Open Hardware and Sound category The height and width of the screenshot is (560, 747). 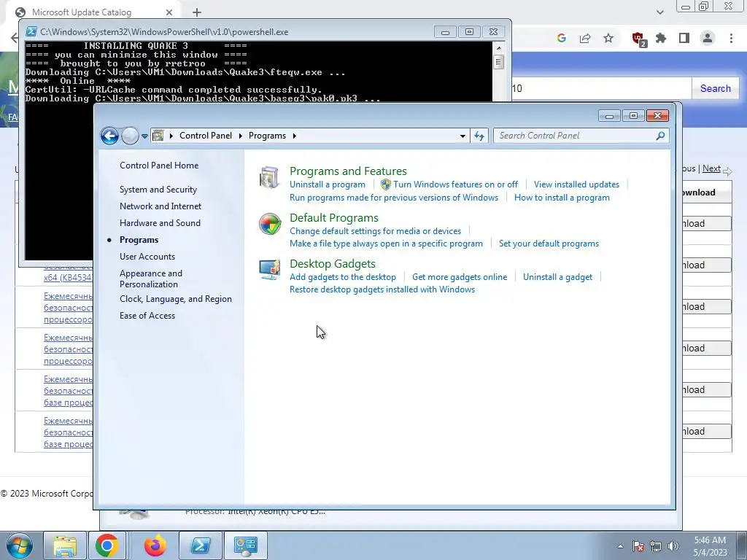[160, 223]
